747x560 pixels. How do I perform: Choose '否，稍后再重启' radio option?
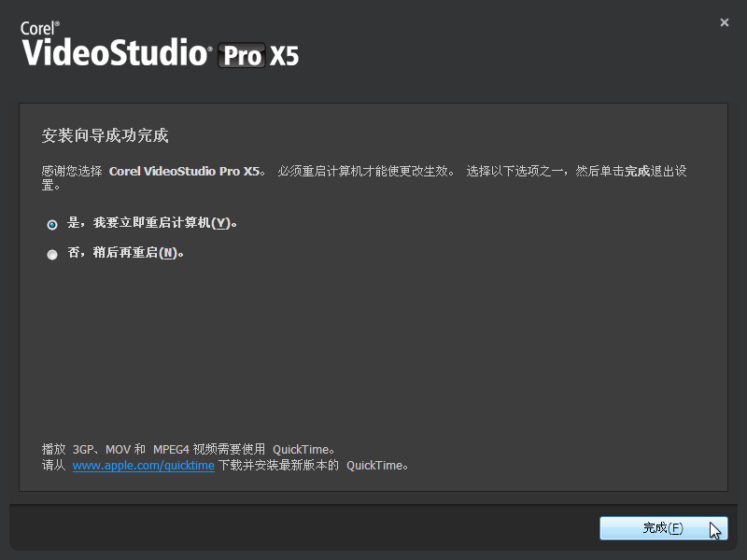click(52, 254)
